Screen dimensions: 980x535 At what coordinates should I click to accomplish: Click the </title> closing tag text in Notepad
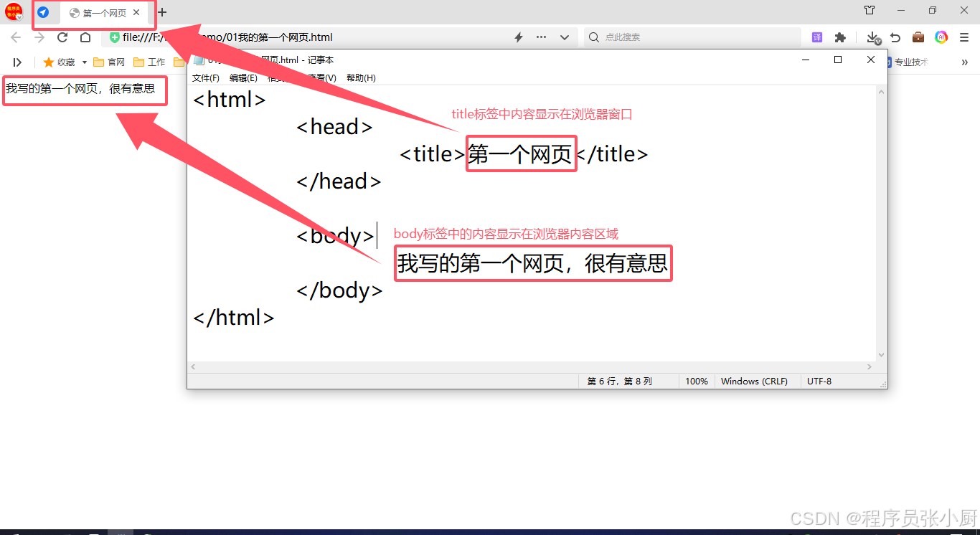point(613,154)
